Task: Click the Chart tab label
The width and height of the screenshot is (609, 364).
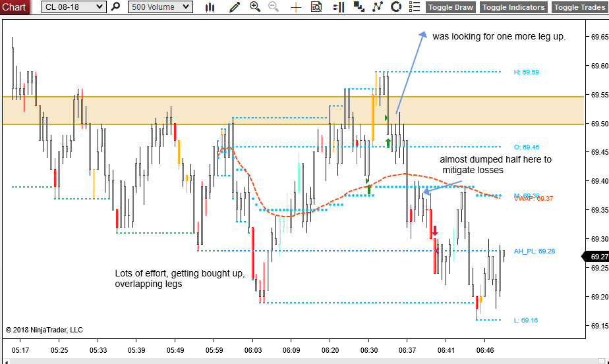Action: click(14, 7)
